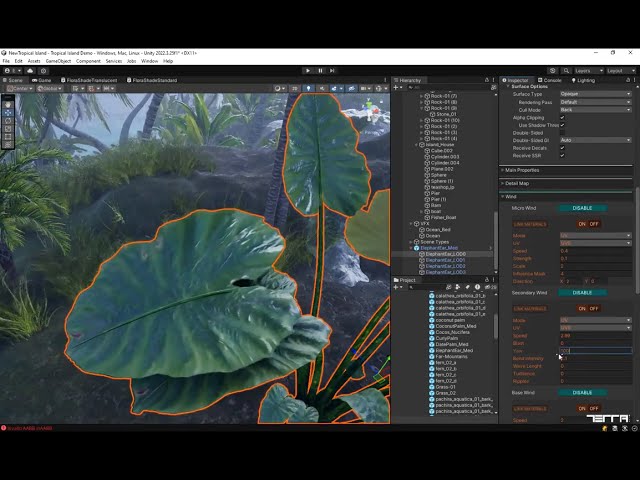Open the Layout dropdown
This screenshot has height=480, width=640.
pos(621,71)
